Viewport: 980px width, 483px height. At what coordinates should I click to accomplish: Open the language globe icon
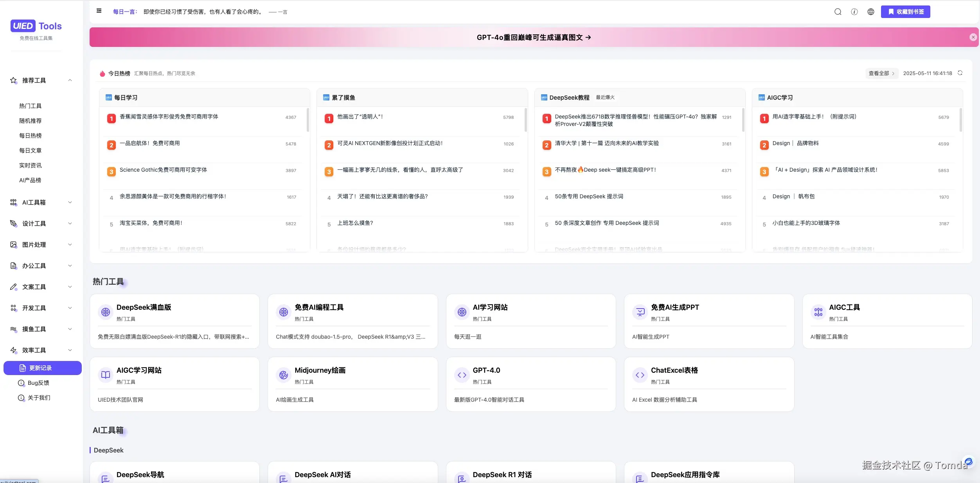click(x=870, y=12)
